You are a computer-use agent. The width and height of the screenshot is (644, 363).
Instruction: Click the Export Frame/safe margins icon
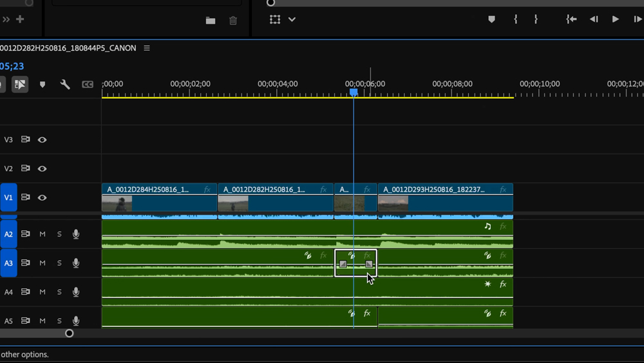pos(275,19)
